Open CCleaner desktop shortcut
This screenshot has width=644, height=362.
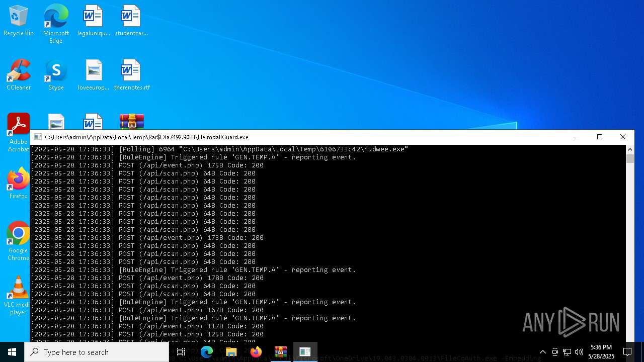click(x=19, y=75)
